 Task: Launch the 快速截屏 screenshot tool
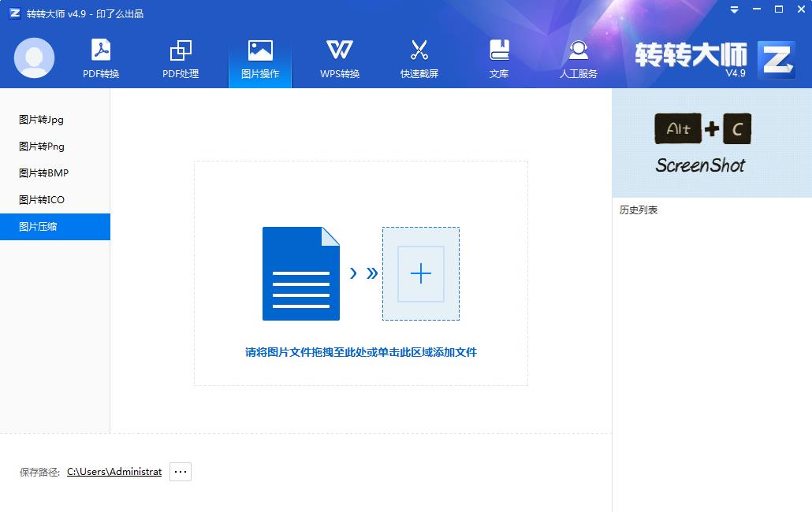coord(419,59)
